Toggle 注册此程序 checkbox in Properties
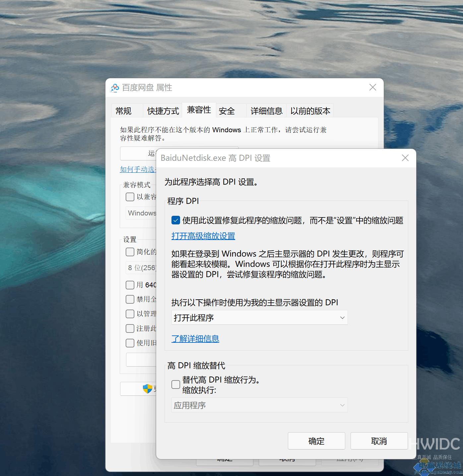Image resolution: width=463 pixels, height=476 pixels. pos(130,328)
